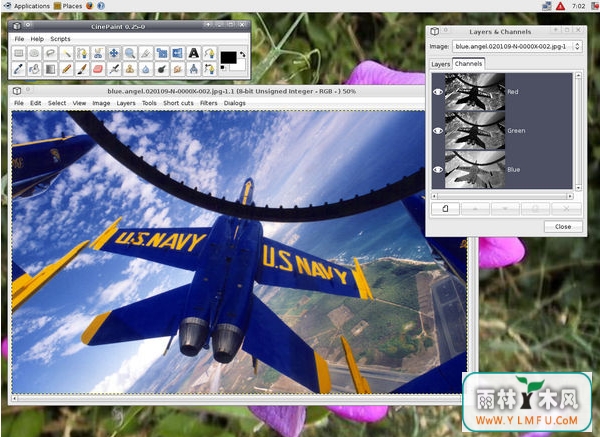The image size is (600, 437).
Task: Click the New Channel button
Action: (445, 209)
